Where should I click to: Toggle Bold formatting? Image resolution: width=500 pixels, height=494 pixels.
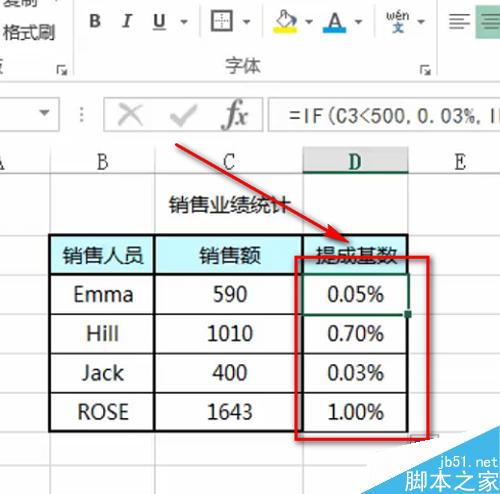click(95, 21)
